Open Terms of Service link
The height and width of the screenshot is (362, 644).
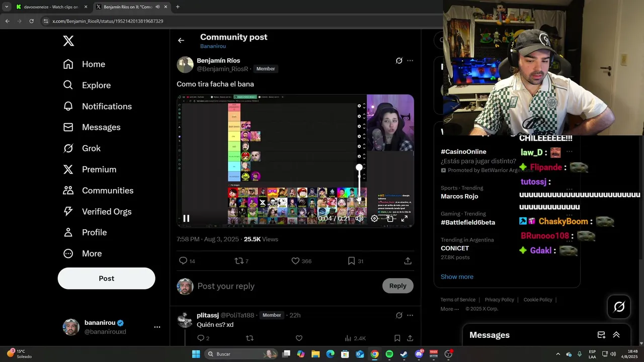pyautogui.click(x=458, y=300)
